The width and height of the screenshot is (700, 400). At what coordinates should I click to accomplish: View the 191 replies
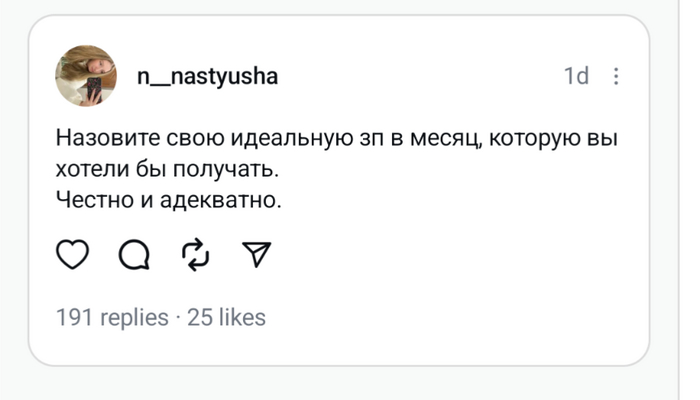112,318
